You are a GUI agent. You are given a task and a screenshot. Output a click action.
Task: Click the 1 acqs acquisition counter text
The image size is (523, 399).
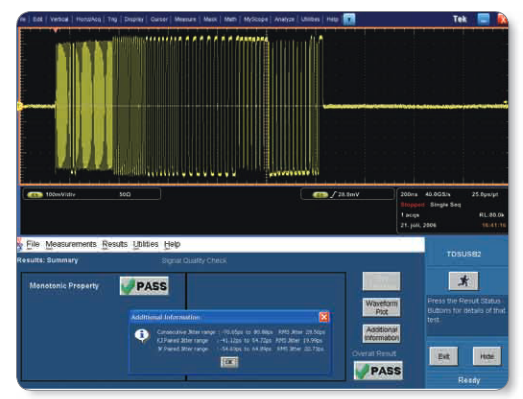click(x=410, y=215)
